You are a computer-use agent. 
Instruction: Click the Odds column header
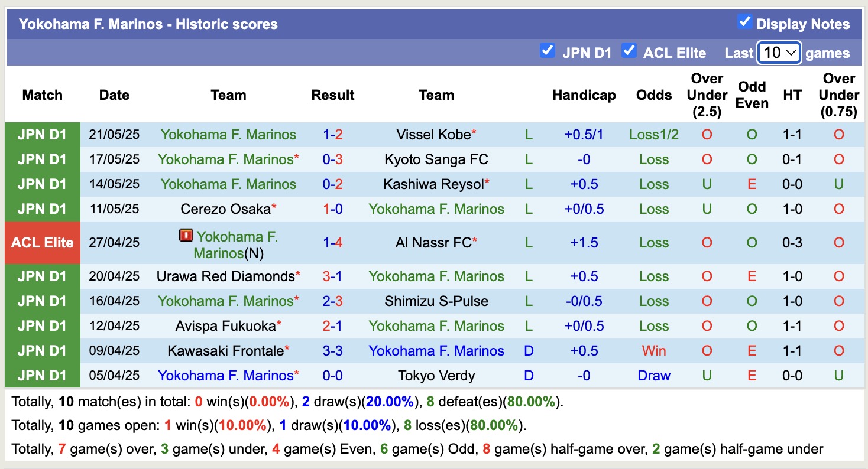(x=653, y=95)
